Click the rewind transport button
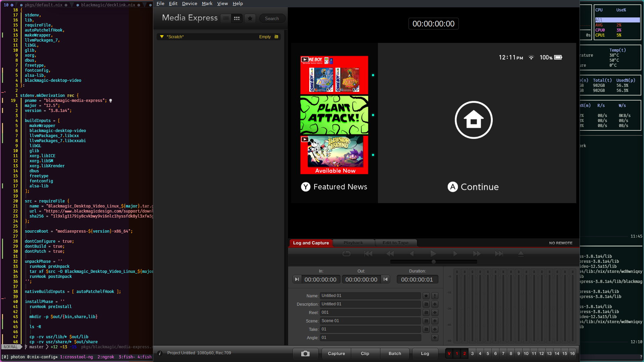This screenshot has height=362, width=644. point(390,254)
